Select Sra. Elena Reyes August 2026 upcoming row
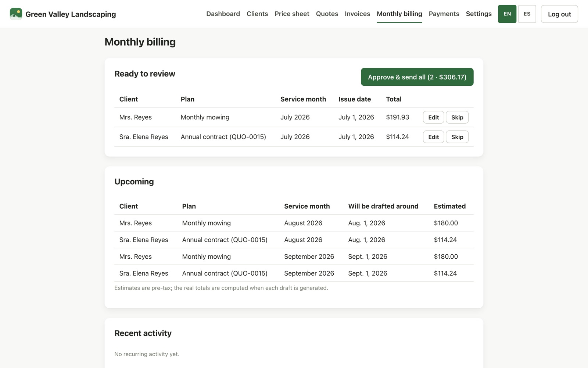The height and width of the screenshot is (368, 588). [x=294, y=240]
